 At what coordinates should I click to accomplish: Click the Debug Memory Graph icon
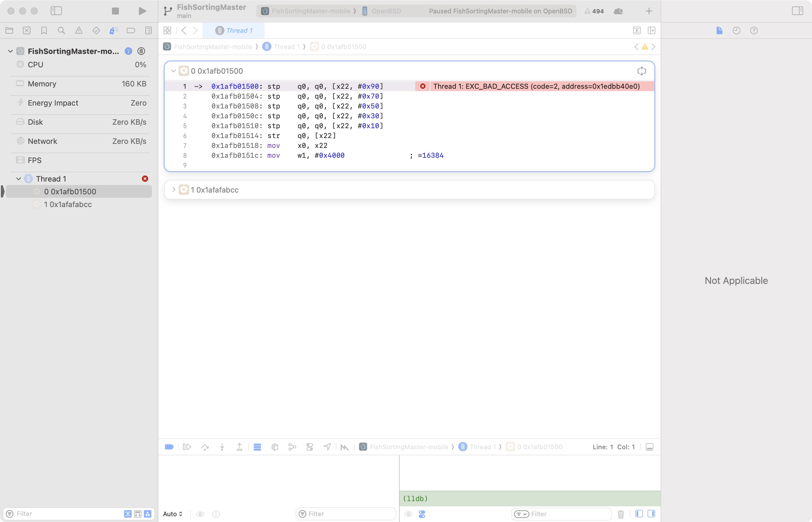pyautogui.click(x=292, y=447)
